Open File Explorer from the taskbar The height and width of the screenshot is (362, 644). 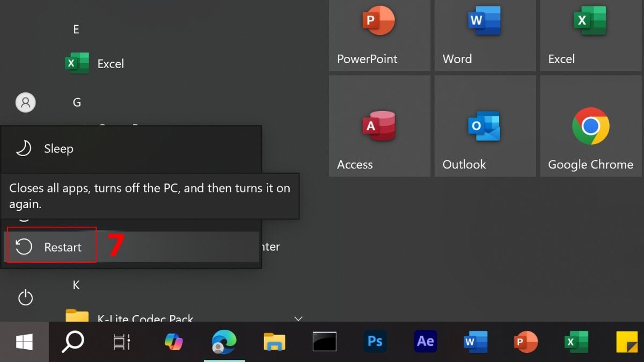click(274, 341)
